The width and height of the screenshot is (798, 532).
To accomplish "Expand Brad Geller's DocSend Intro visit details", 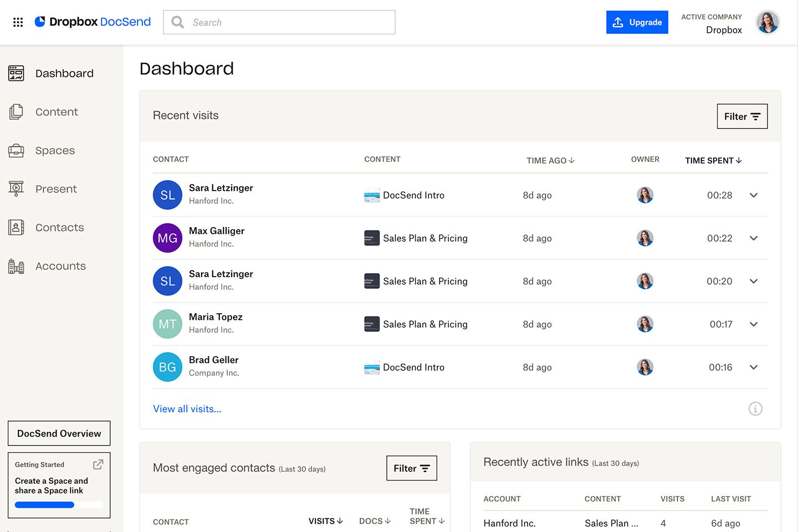I will 754,367.
